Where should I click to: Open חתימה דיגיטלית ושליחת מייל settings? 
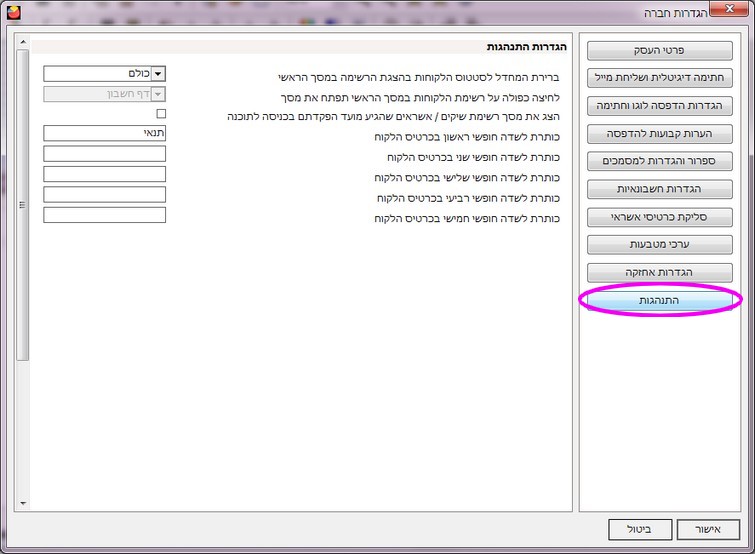659,78
